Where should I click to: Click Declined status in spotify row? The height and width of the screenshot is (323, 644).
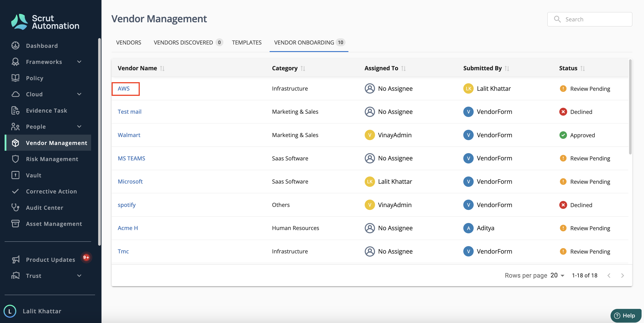(576, 205)
